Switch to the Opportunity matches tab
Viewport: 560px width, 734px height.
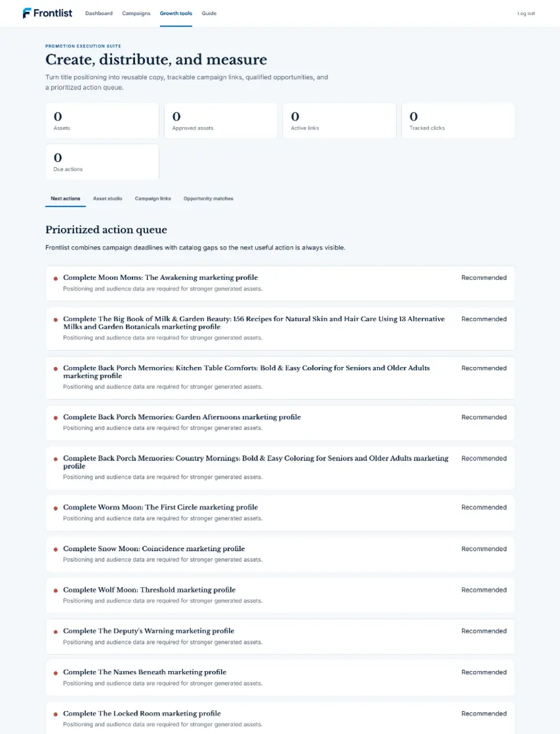point(208,198)
